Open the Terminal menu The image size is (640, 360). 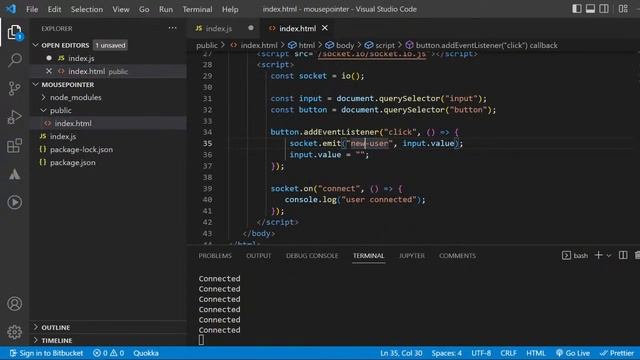tap(197, 9)
